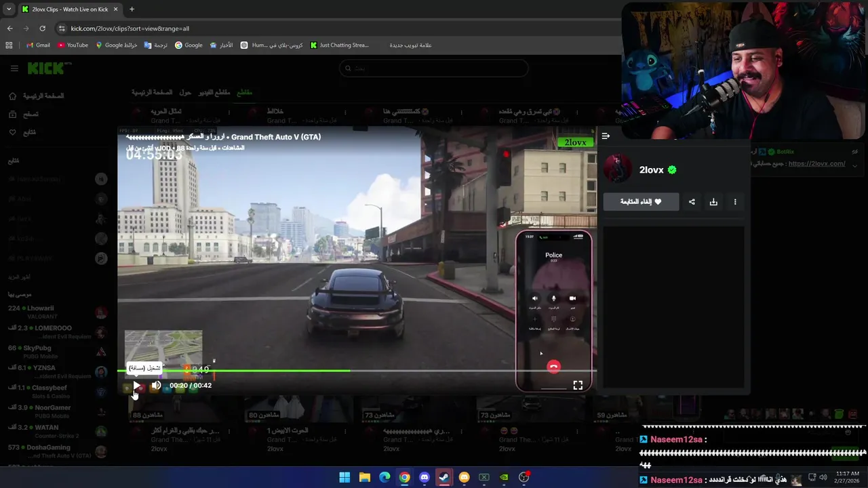Switch to the مقاطع clips tab
The height and width of the screenshot is (488, 868).
point(244,92)
